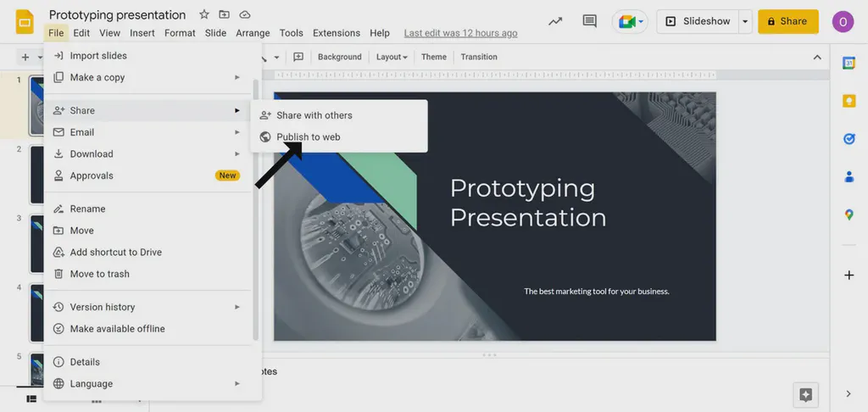Viewport: 868px width, 412px height.
Task: Open the Google Tasks side panel
Action: (x=849, y=138)
